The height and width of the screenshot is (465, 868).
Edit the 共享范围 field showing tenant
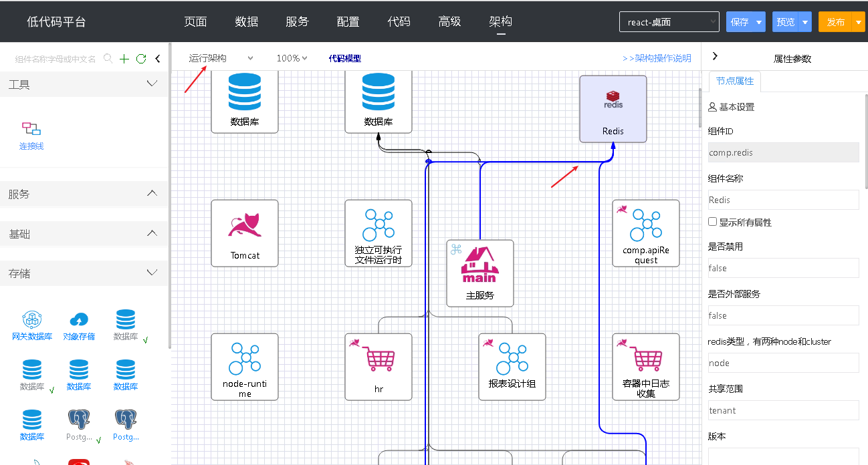click(x=784, y=410)
